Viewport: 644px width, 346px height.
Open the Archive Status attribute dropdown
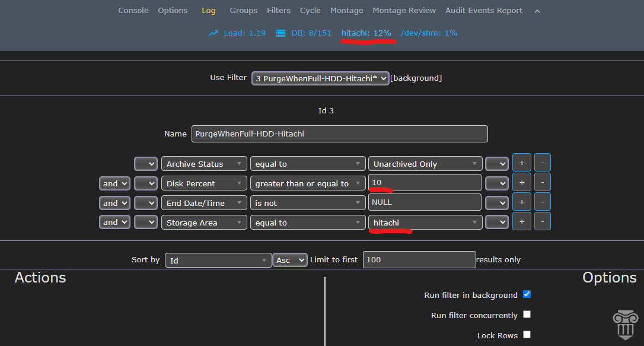click(x=204, y=164)
